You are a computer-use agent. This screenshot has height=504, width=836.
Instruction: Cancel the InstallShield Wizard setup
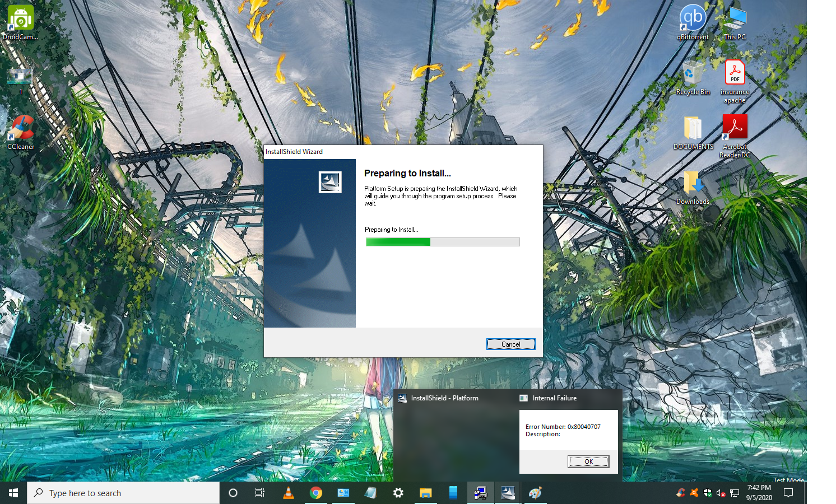click(x=510, y=344)
